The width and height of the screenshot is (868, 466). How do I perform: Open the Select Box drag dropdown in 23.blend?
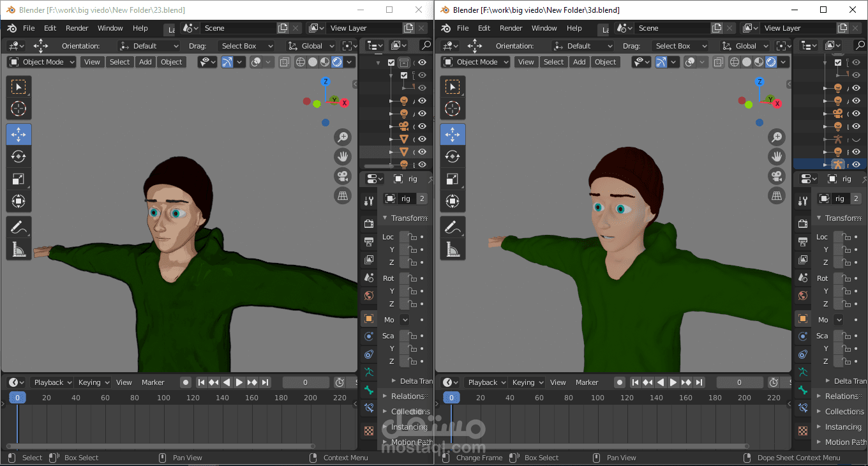point(246,46)
